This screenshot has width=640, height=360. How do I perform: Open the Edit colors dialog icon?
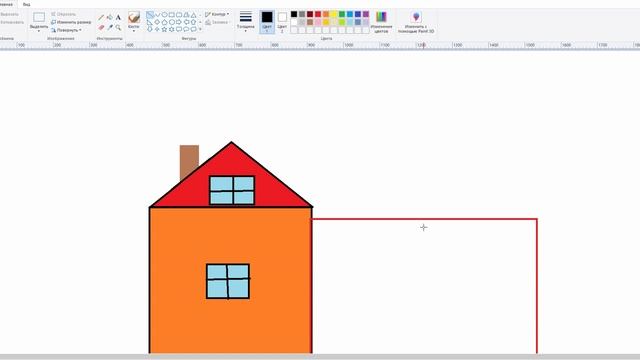(381, 17)
